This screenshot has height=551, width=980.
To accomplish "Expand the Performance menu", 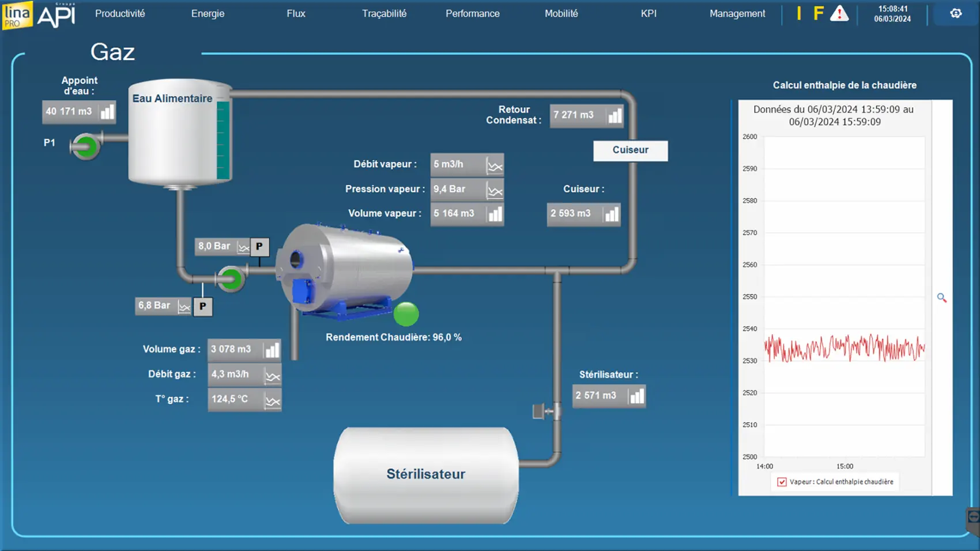I will click(x=472, y=14).
